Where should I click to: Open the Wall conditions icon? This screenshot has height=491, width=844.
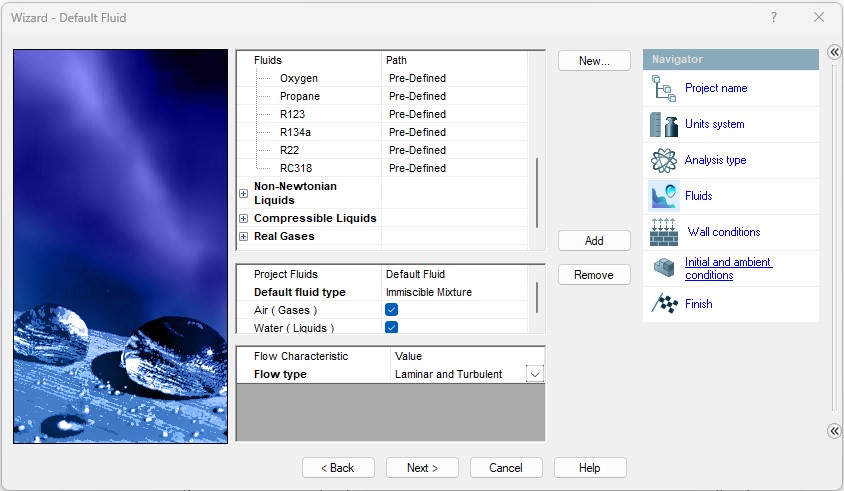tap(664, 232)
